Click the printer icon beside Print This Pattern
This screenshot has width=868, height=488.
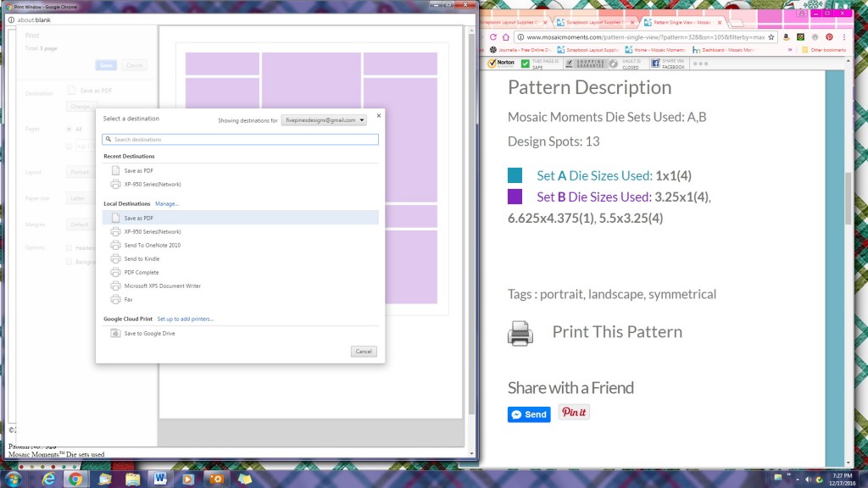(520, 333)
